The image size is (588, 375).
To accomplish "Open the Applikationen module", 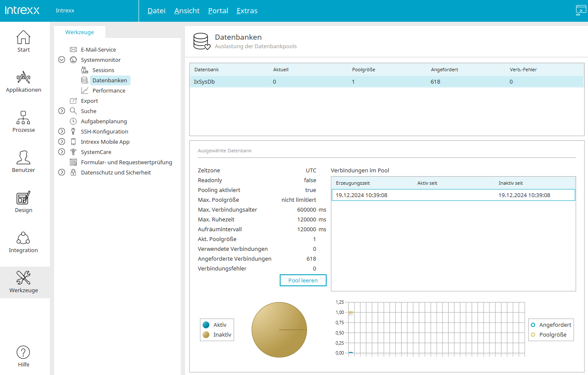I will point(23,81).
